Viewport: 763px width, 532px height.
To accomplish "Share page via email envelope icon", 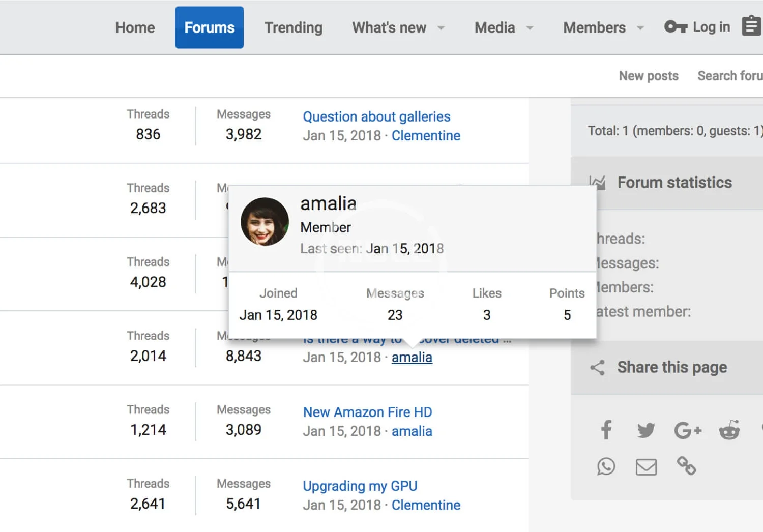I will click(646, 466).
